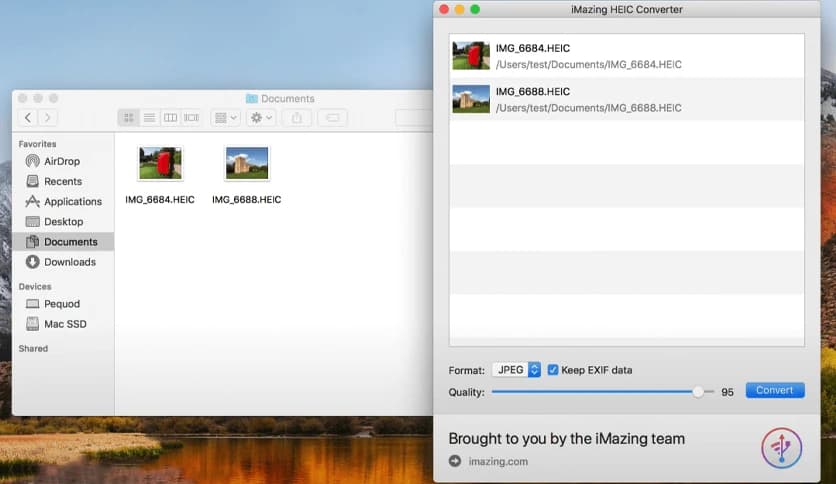This screenshot has height=484, width=836.
Task: Open the Format JPEG dropdown
Action: [516, 369]
